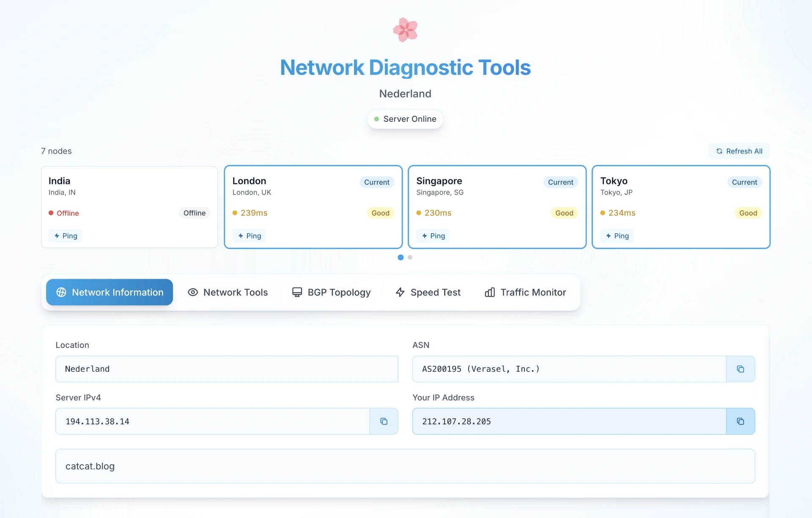Ping the Tokyo node

[x=617, y=236]
